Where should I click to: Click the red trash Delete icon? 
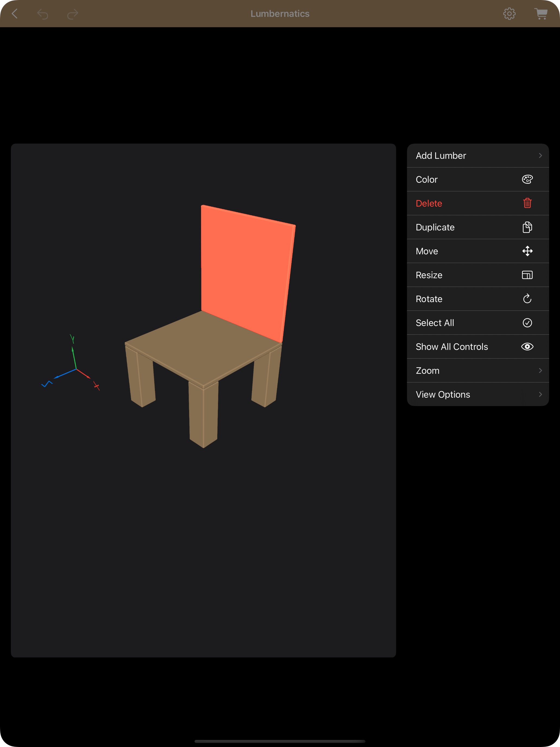[x=527, y=203]
